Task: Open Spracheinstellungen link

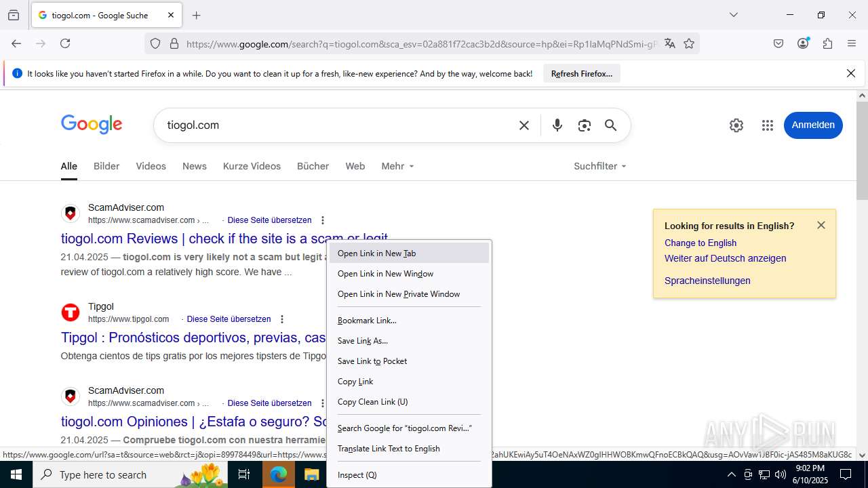Action: pos(707,281)
